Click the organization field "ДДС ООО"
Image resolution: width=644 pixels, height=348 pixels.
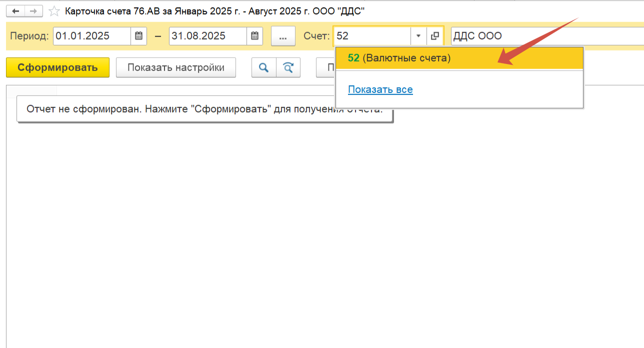pyautogui.click(x=545, y=36)
